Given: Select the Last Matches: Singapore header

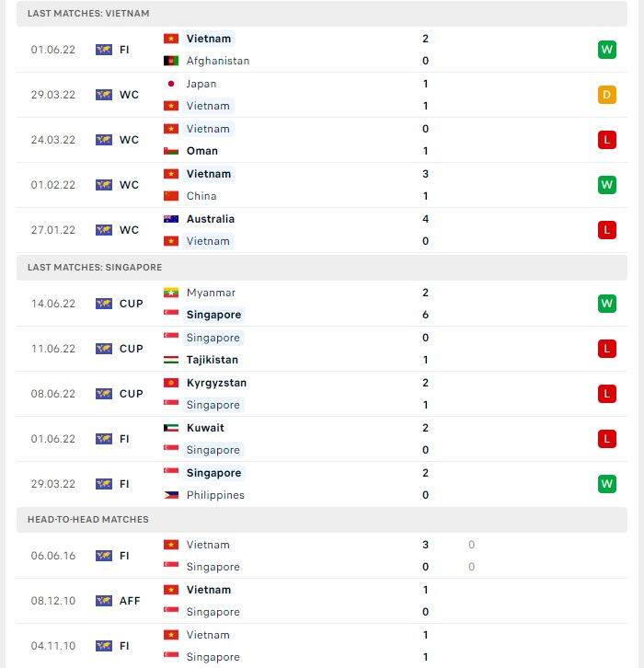Looking at the screenshot, I should click(x=322, y=268).
